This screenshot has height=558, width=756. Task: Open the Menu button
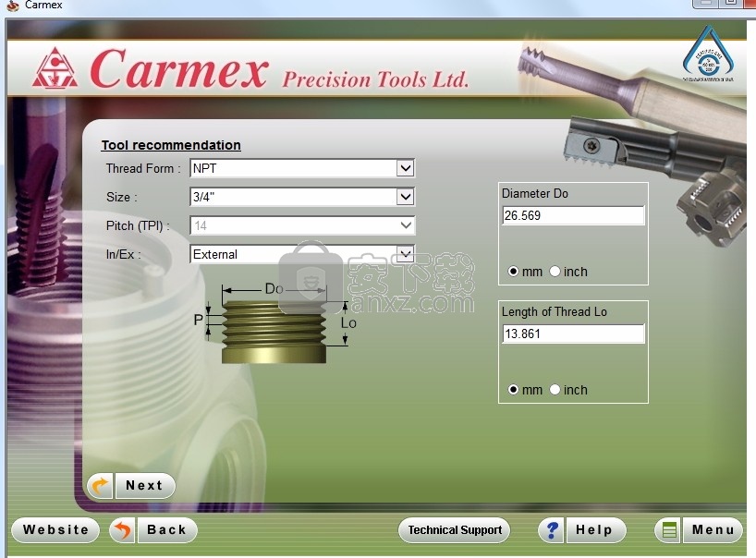pyautogui.click(x=713, y=530)
